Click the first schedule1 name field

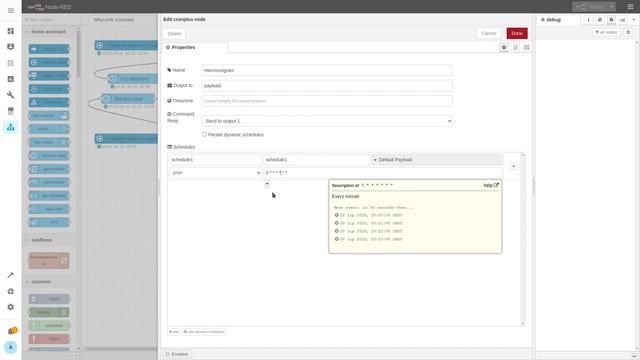tap(215, 160)
